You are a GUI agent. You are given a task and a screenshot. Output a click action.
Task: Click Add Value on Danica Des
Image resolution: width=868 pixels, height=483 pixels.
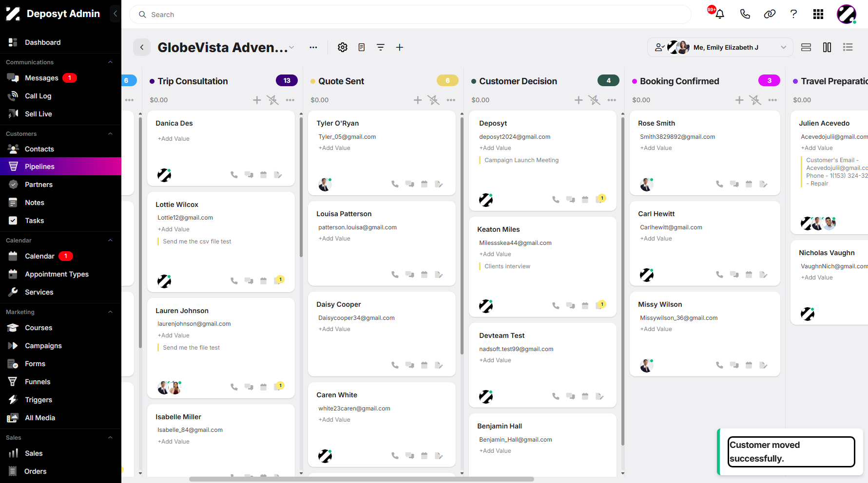click(x=174, y=139)
